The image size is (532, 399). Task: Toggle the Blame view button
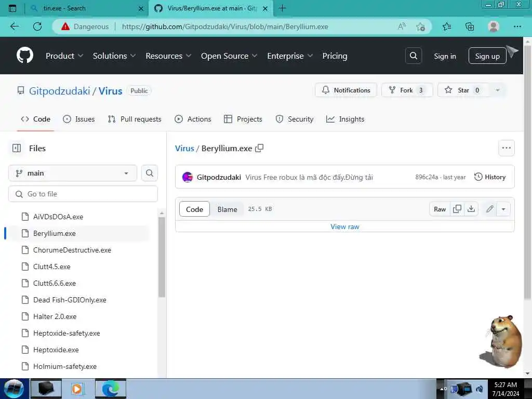[x=228, y=209]
